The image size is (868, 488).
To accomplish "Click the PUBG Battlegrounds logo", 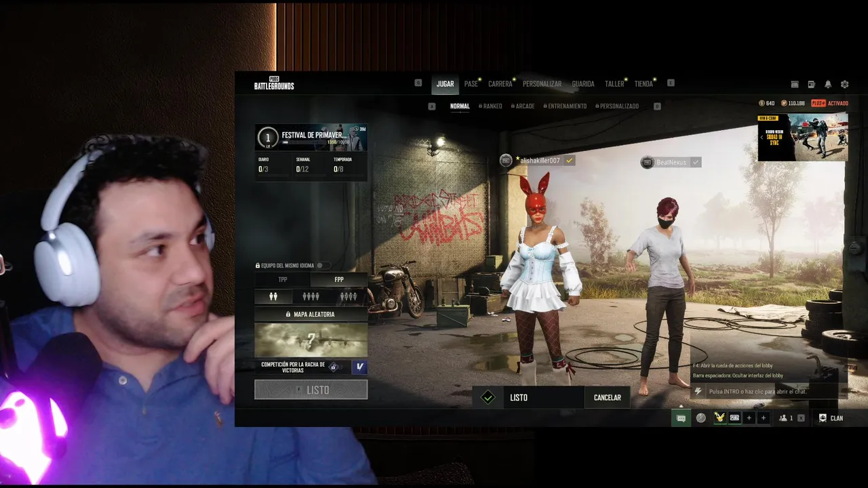I will pos(274,83).
